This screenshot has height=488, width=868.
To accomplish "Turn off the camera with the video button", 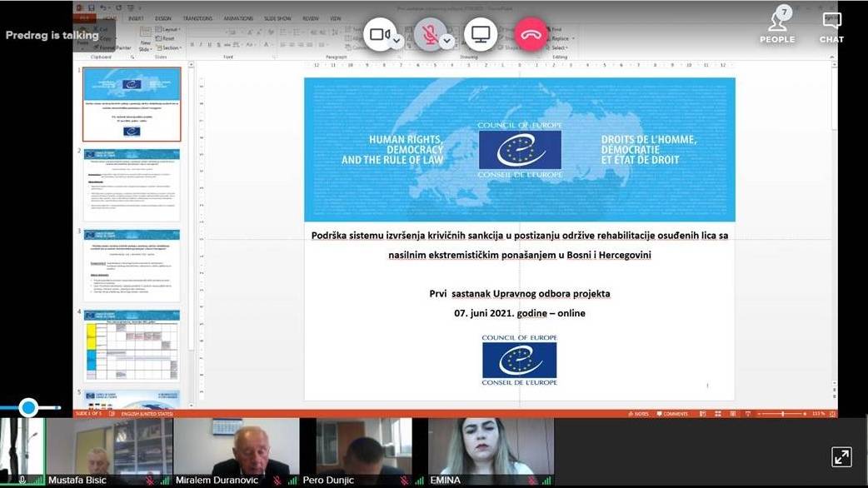I will pos(380,34).
